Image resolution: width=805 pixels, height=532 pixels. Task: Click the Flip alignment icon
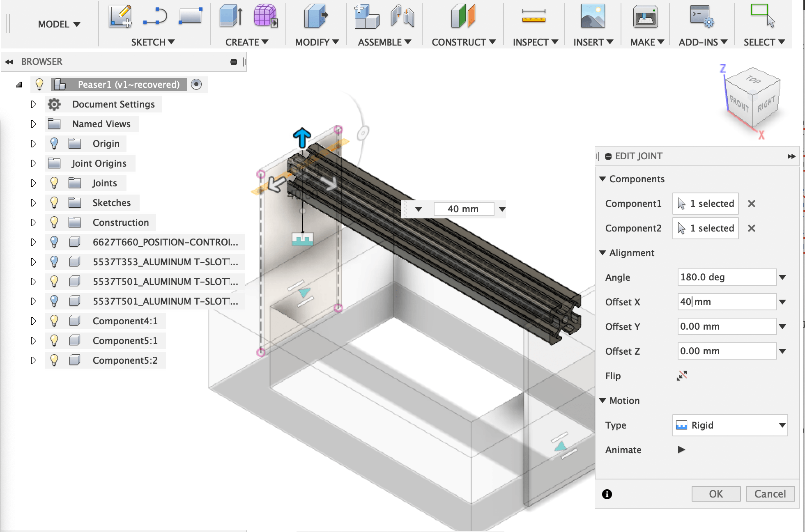pyautogui.click(x=682, y=376)
